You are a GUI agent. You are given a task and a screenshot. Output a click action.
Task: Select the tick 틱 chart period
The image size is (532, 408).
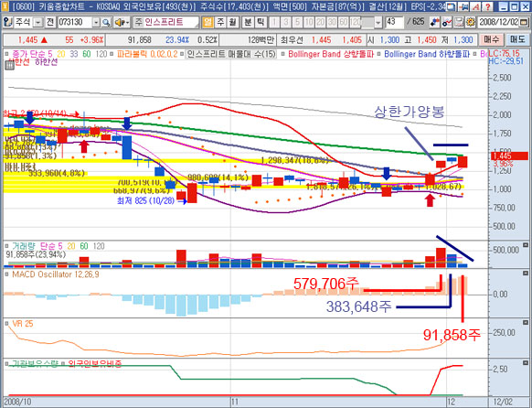pos(261,22)
